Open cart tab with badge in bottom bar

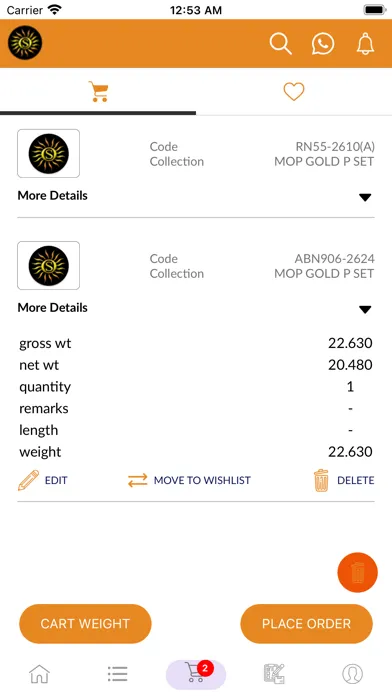(x=196, y=674)
